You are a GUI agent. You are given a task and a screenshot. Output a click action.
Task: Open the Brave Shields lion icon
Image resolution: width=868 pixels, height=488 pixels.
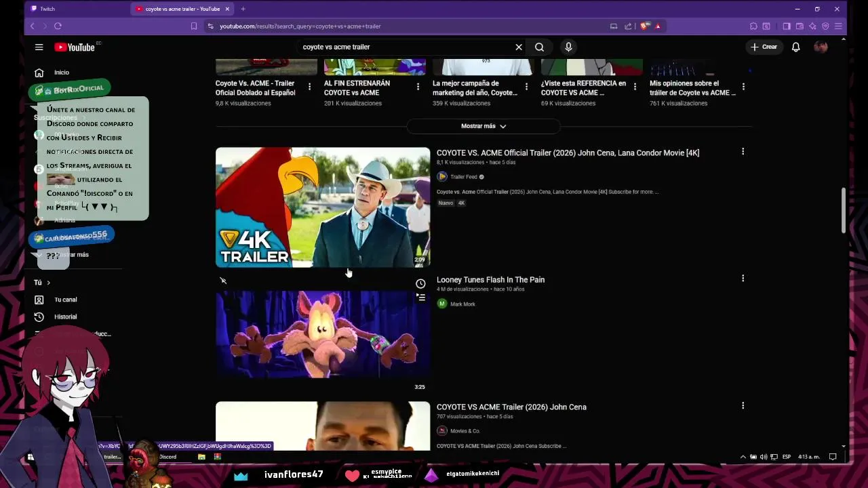[x=645, y=26]
